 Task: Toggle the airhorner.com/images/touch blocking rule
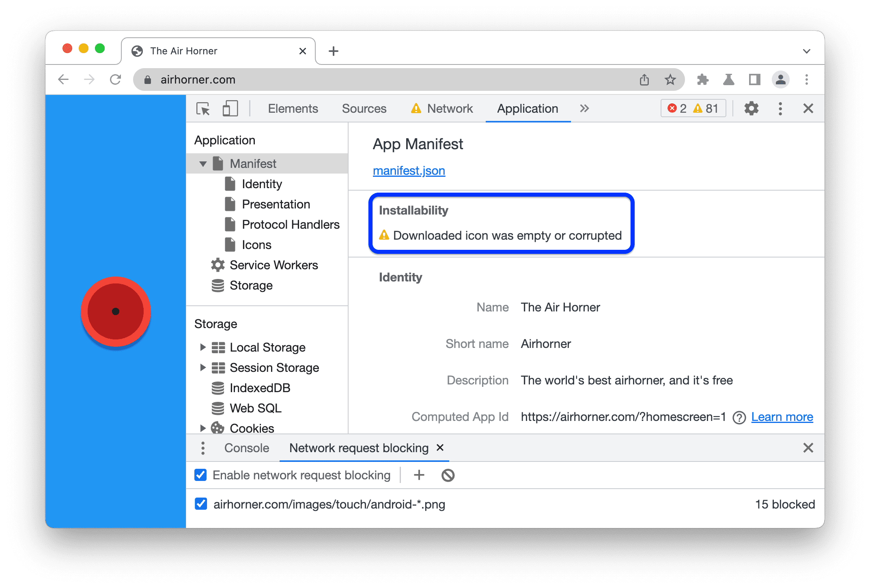206,504
